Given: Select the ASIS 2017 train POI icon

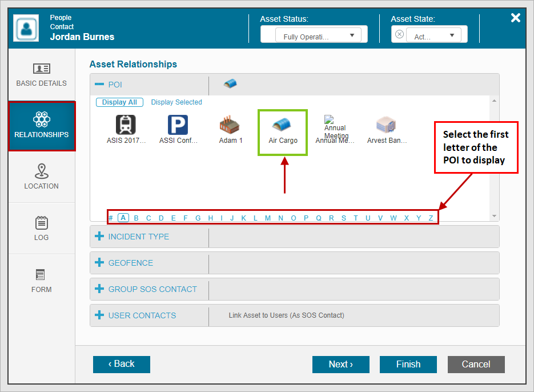Looking at the screenshot, I should click(126, 125).
